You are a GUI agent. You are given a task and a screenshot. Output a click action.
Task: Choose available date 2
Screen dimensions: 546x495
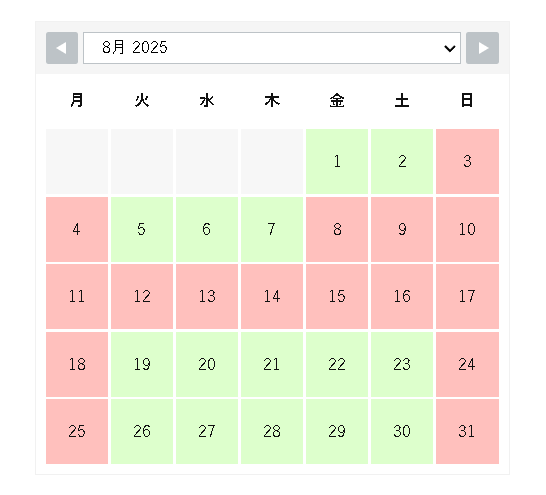point(402,162)
